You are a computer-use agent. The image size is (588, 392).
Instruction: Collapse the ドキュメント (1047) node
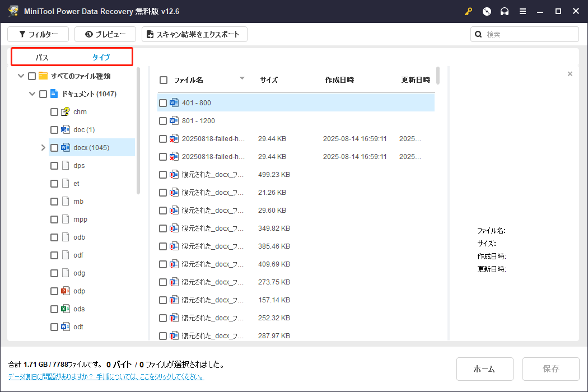click(x=32, y=94)
